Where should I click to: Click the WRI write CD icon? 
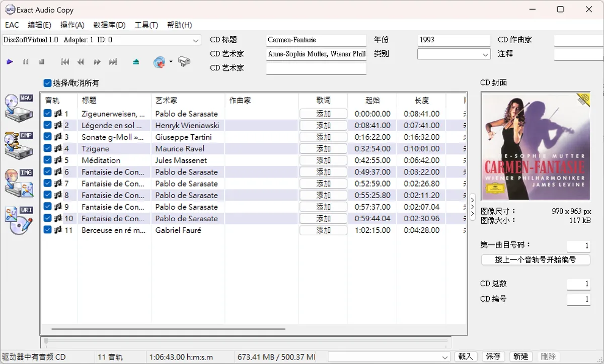19,220
